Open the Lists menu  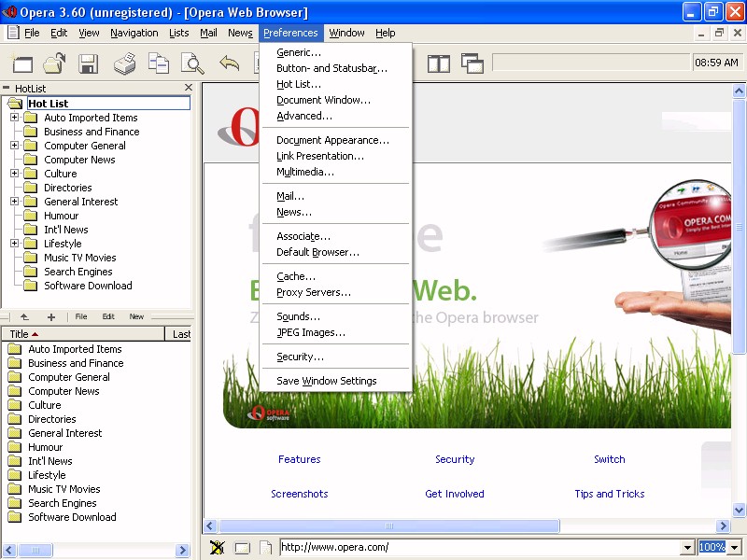179,33
